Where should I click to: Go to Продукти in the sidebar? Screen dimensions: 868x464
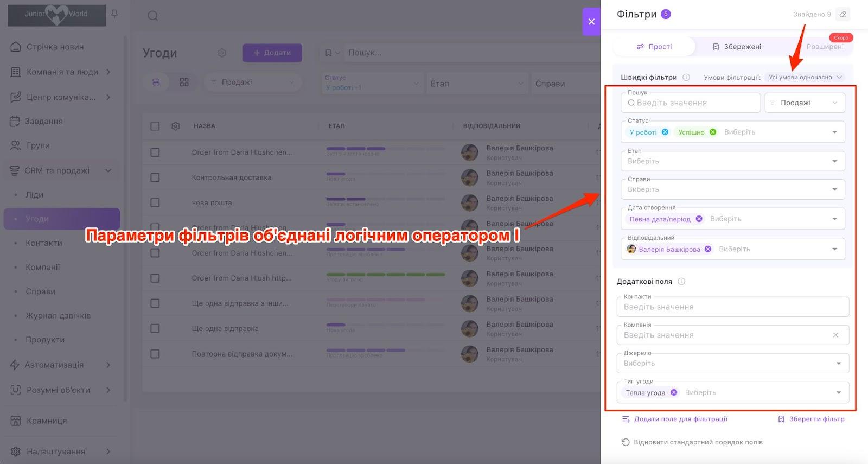[x=45, y=340]
